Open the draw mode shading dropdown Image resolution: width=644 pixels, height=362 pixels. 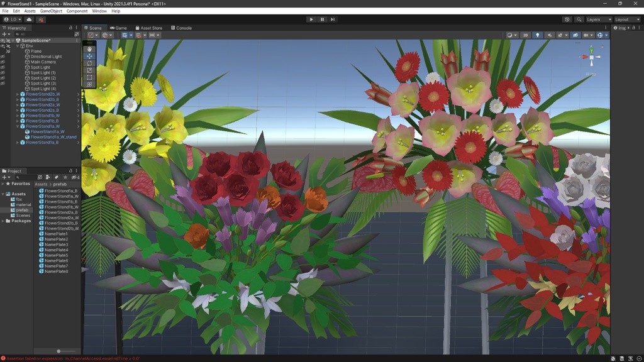click(512, 35)
